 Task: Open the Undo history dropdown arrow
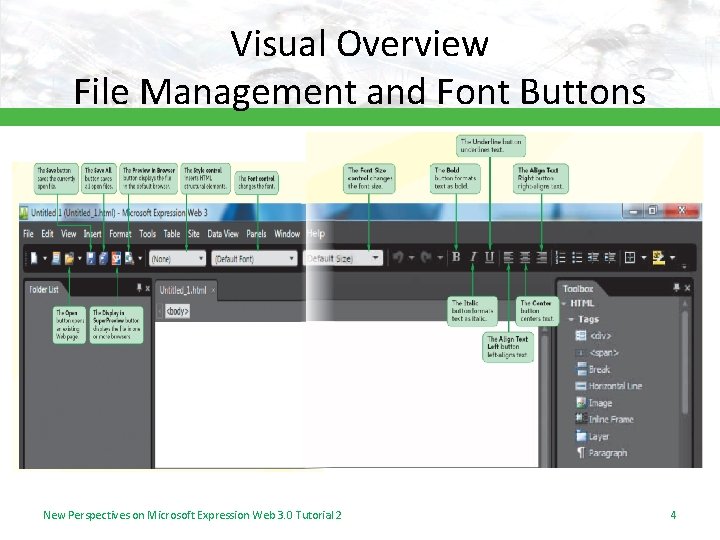pyautogui.click(x=411, y=258)
